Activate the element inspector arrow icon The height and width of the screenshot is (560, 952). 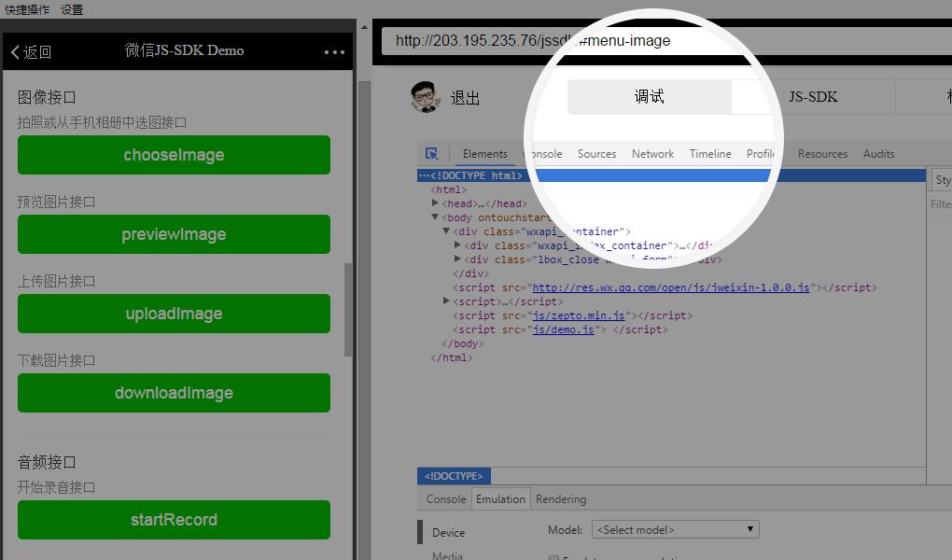432,154
